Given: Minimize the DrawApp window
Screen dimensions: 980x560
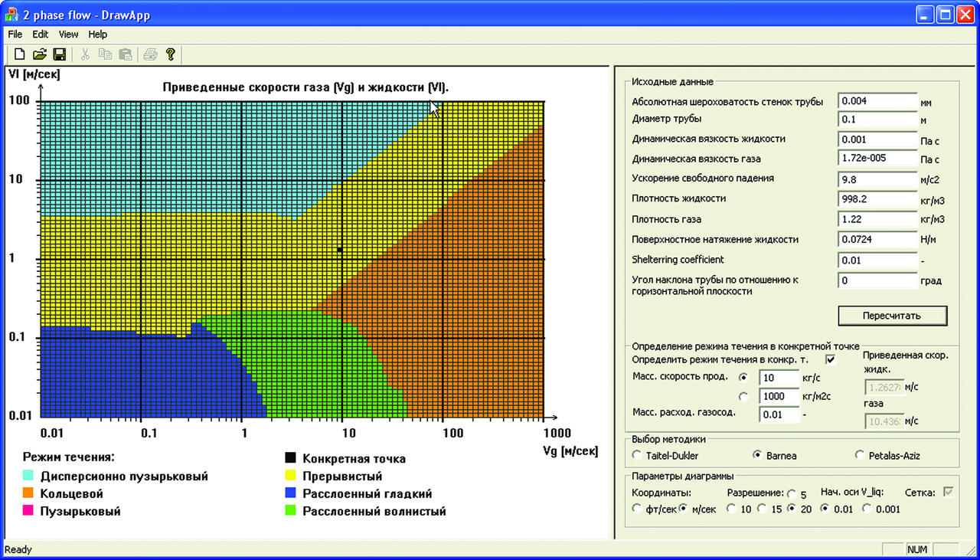Looking at the screenshot, I should pos(926,14).
